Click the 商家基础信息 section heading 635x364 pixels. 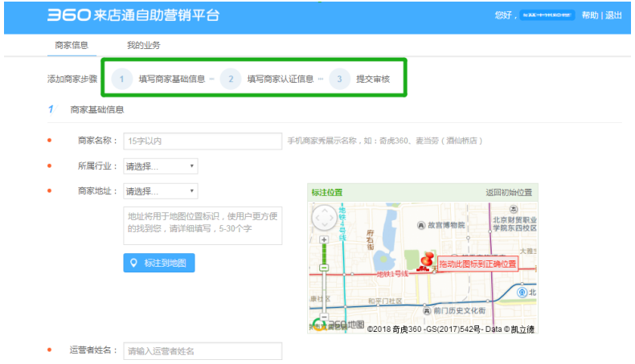(96, 110)
